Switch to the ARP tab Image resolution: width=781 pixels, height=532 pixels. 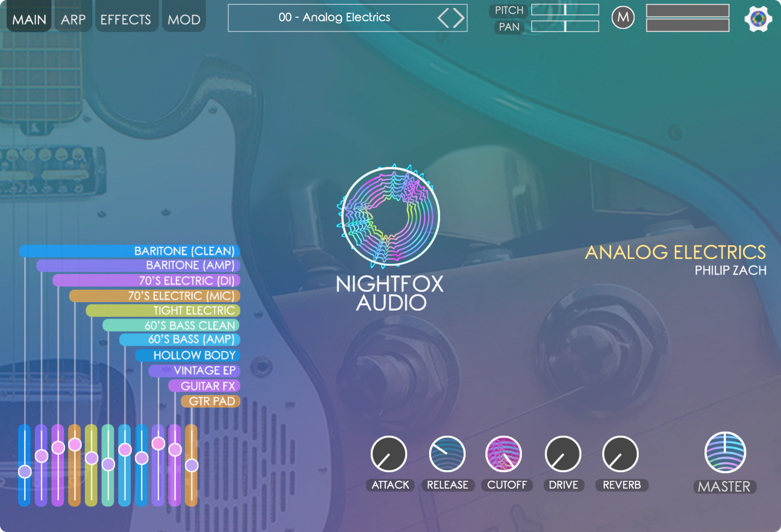[x=73, y=19]
